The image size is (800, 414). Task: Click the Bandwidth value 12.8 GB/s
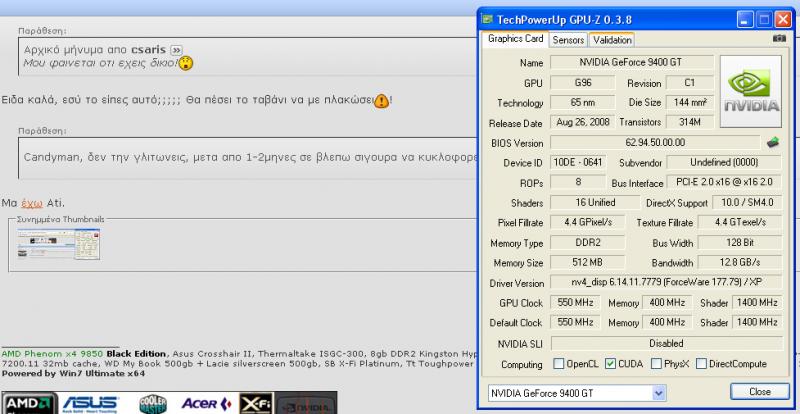coord(740,262)
